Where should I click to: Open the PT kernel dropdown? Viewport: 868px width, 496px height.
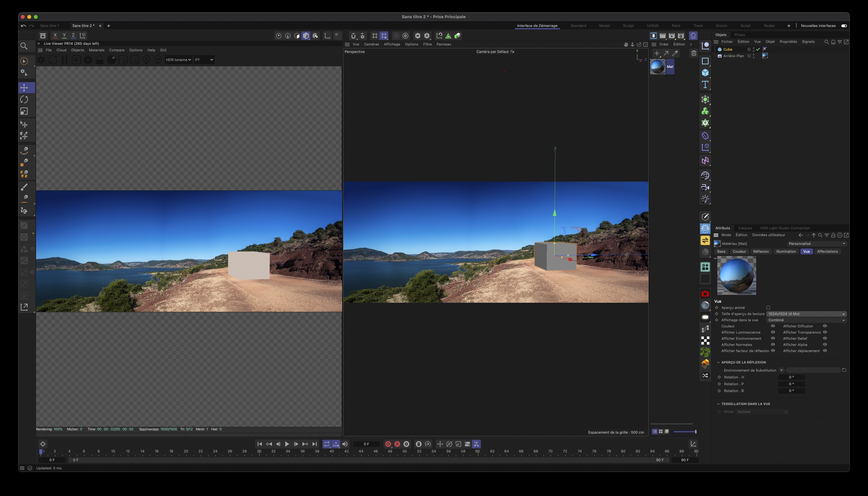point(204,60)
